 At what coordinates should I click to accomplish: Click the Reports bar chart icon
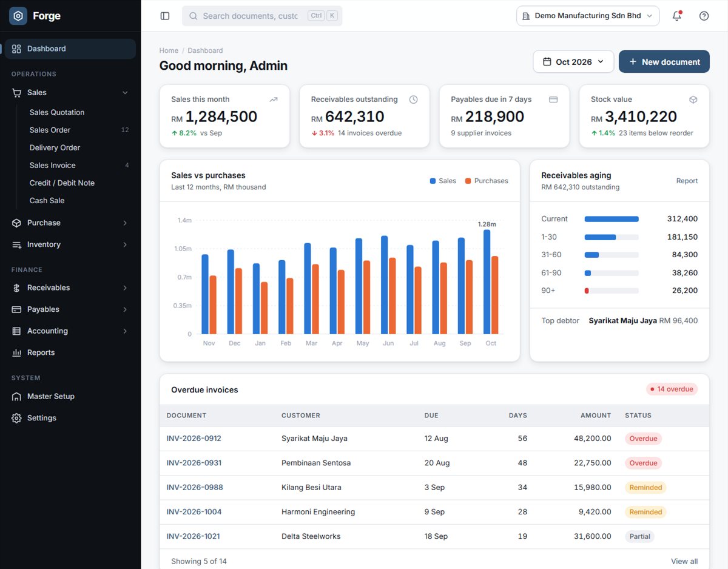(x=16, y=352)
